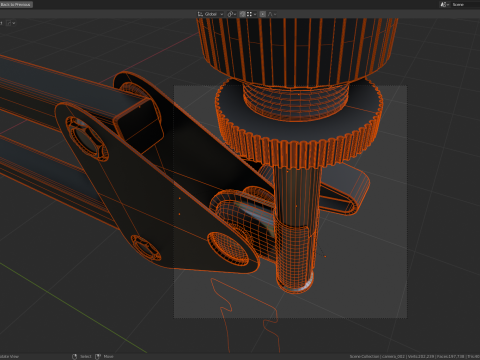Click the selection mode icon below the header

(9, 23)
